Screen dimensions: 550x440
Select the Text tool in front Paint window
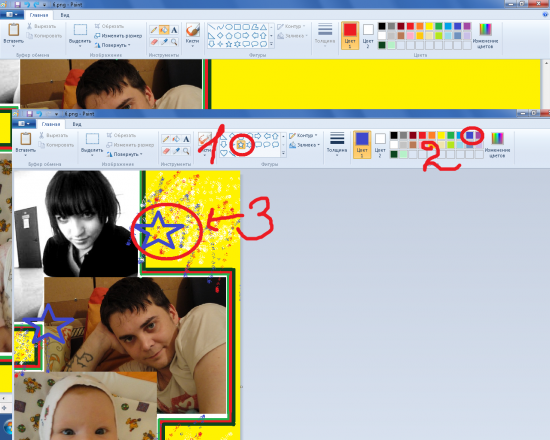(186, 139)
